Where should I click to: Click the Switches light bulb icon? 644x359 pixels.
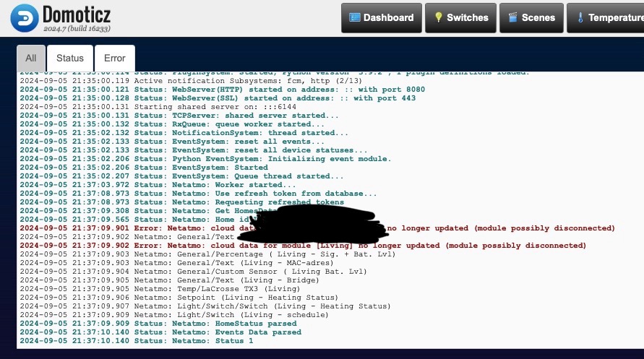pyautogui.click(x=438, y=17)
